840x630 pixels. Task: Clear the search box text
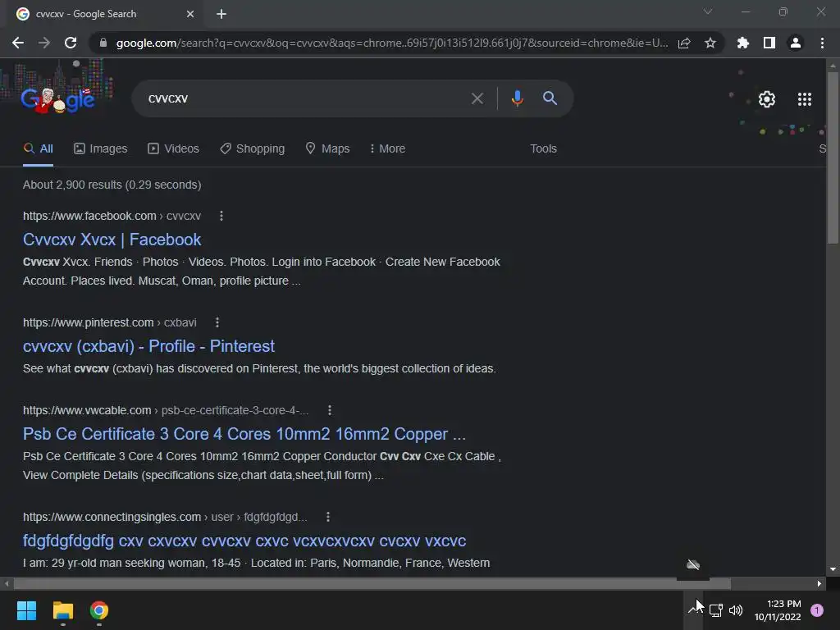click(x=477, y=98)
